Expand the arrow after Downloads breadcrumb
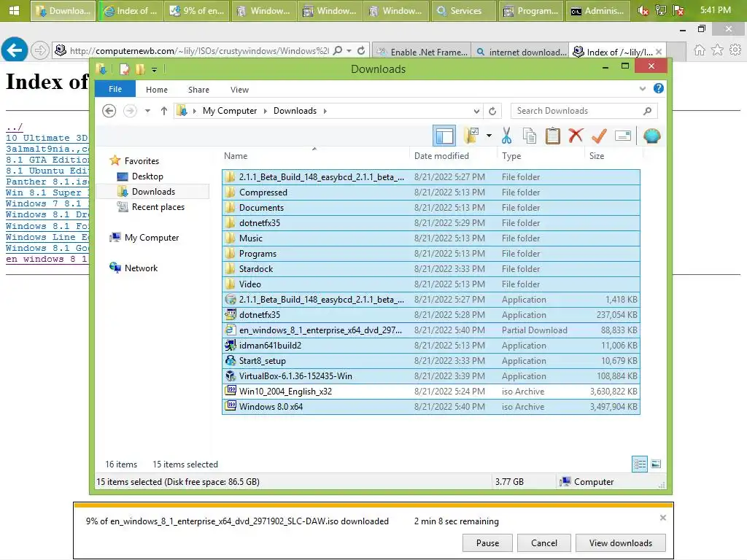The image size is (747, 560). tap(325, 111)
